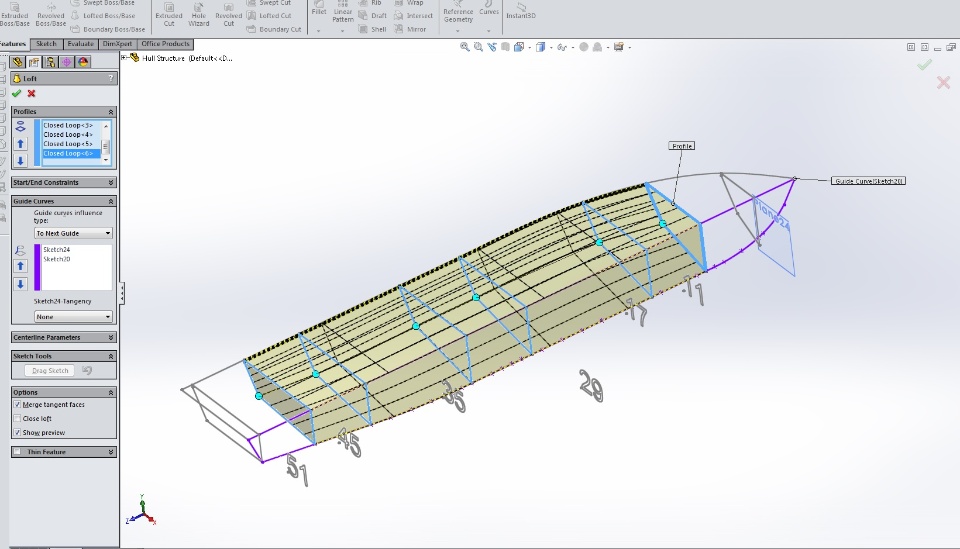Select the Lofted Cut tool
Image resolution: width=960 pixels, height=549 pixels.
(x=269, y=15)
